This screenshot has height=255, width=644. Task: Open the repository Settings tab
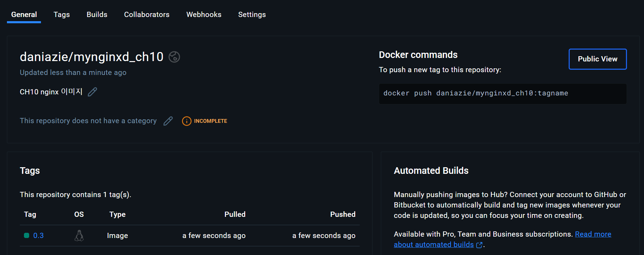[x=252, y=15]
